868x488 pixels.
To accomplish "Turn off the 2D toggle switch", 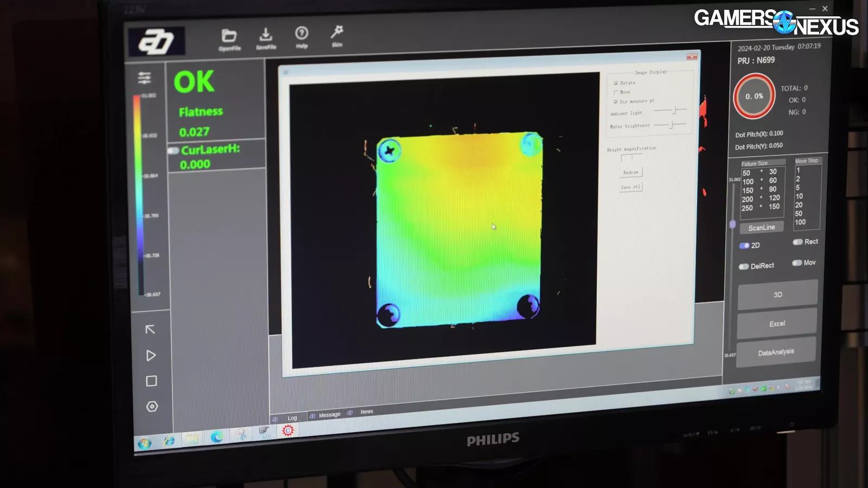I will tap(744, 246).
